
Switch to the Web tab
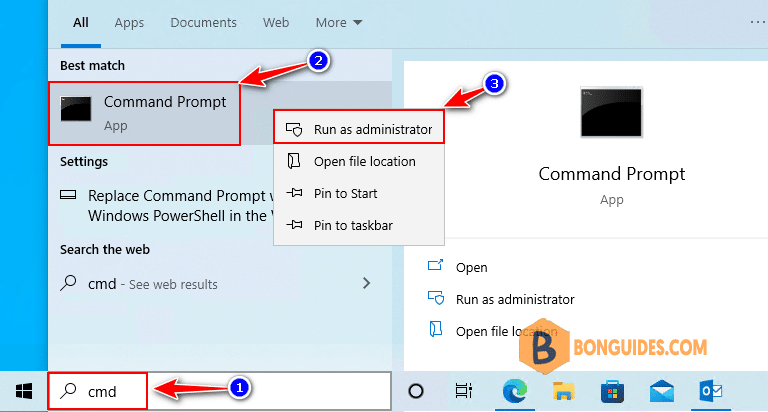[x=276, y=23]
